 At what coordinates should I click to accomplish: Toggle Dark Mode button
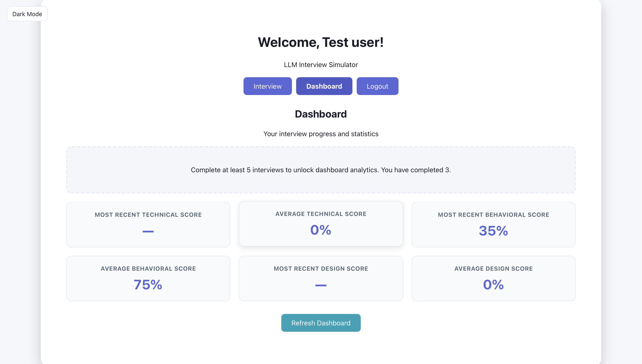pyautogui.click(x=27, y=14)
